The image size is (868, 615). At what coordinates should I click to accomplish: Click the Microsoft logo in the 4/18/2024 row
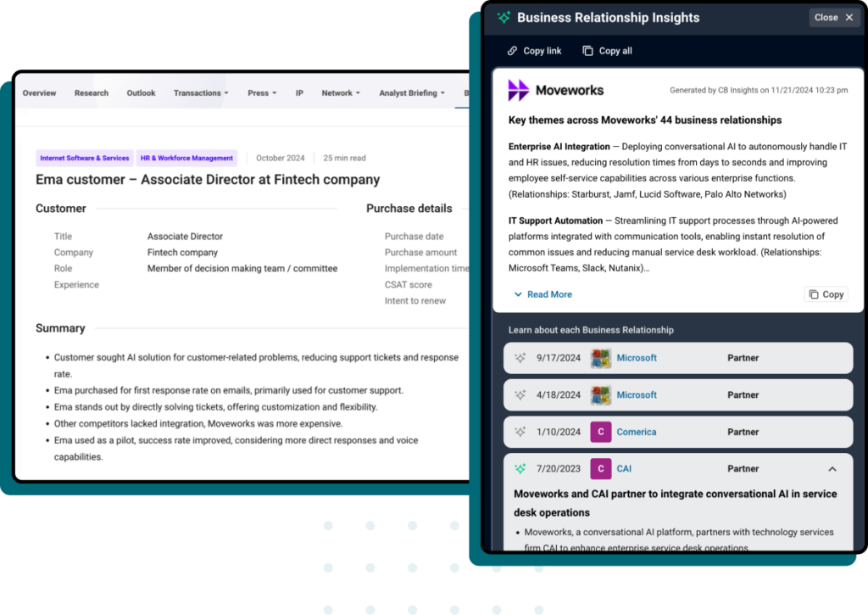(600, 395)
